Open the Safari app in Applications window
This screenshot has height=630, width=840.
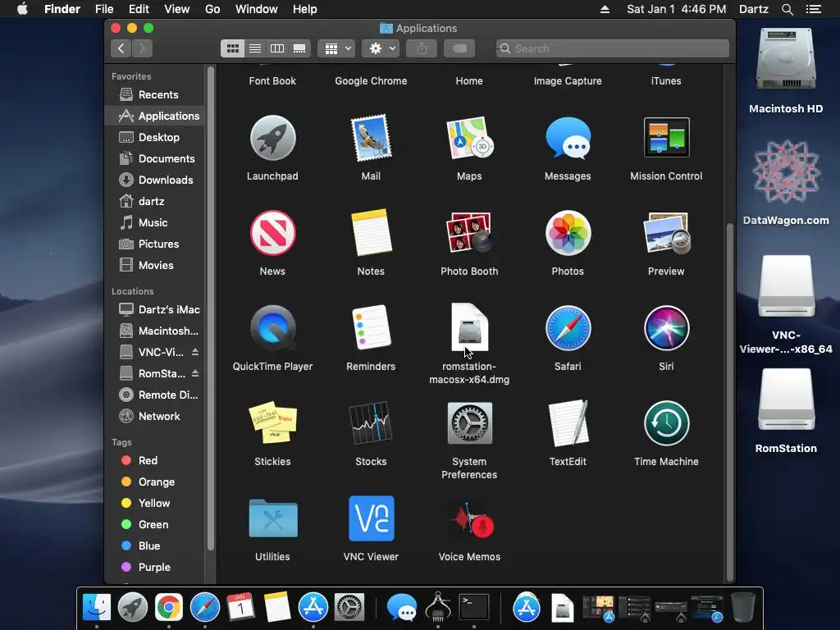(x=568, y=328)
